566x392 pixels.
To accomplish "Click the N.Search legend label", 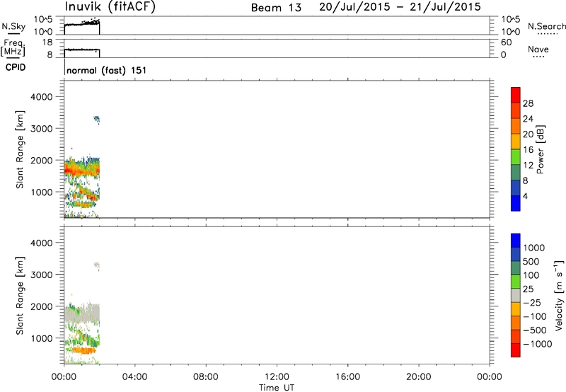I will click(547, 26).
